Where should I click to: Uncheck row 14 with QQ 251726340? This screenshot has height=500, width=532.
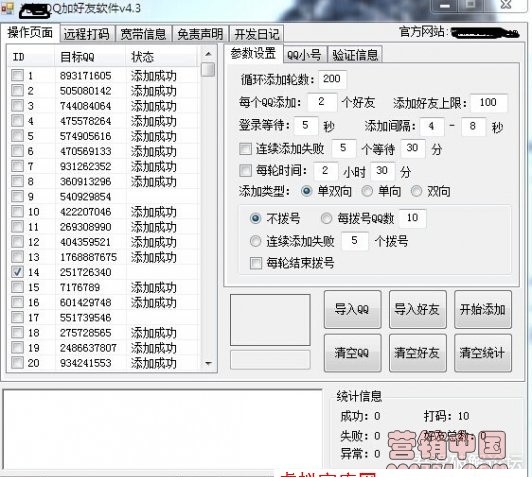(x=17, y=272)
